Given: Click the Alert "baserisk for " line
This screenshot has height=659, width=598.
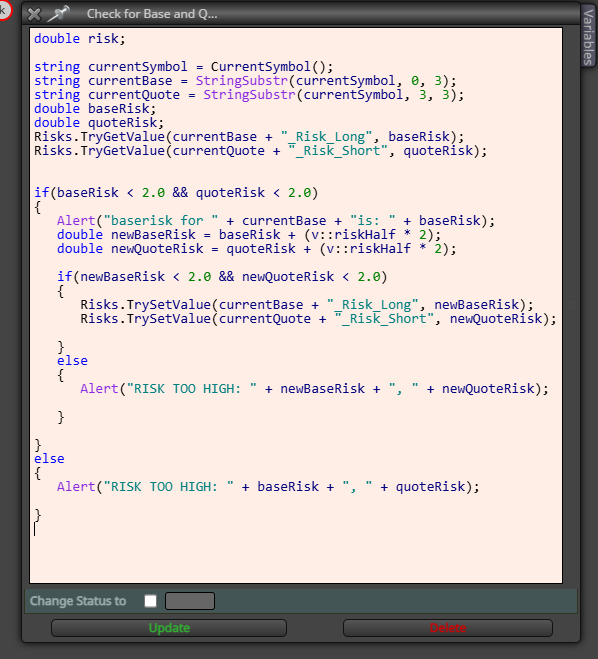Looking at the screenshot, I should coord(276,221).
